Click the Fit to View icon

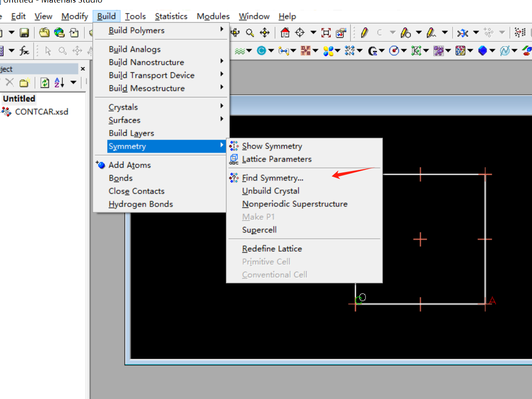click(326, 32)
